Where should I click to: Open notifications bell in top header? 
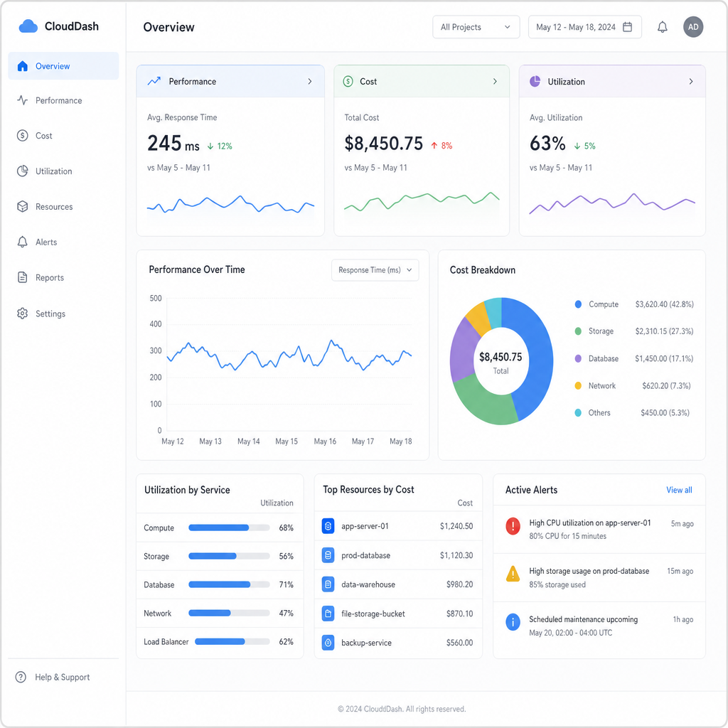coord(663,27)
